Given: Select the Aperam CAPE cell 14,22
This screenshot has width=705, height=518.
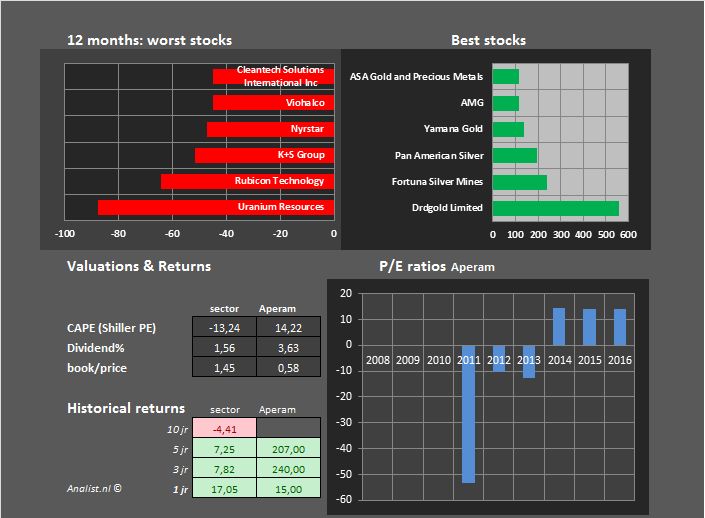Looking at the screenshot, I should pos(289,327).
